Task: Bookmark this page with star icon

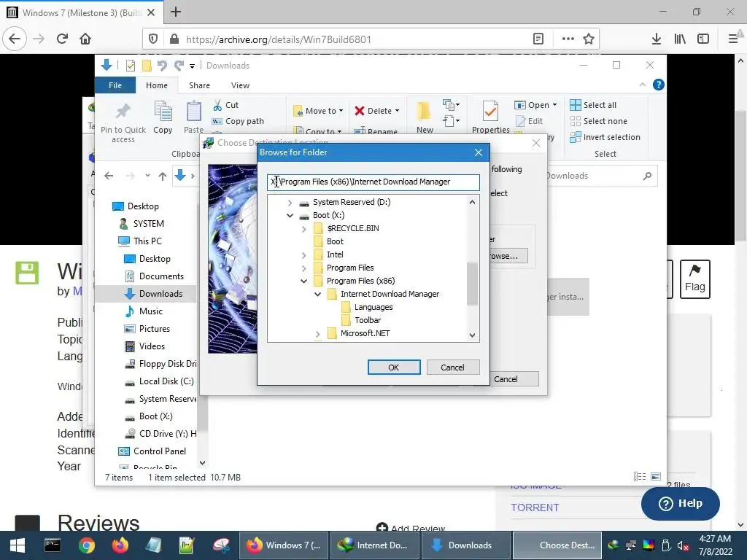Action: (x=589, y=39)
